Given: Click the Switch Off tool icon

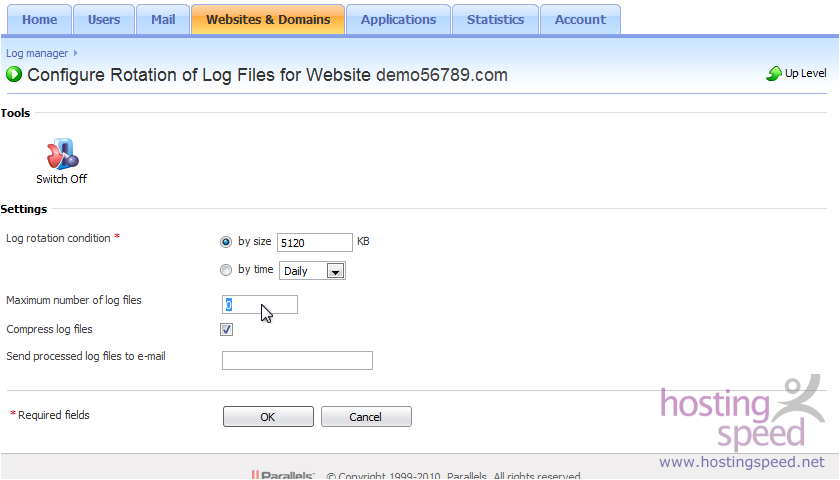Looking at the screenshot, I should point(62,154).
